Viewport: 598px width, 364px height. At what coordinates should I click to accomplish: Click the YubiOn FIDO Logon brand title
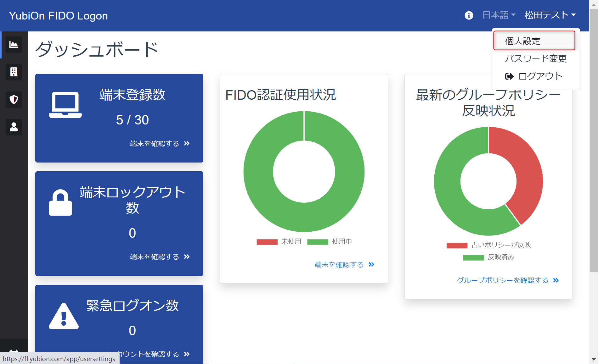tap(58, 16)
